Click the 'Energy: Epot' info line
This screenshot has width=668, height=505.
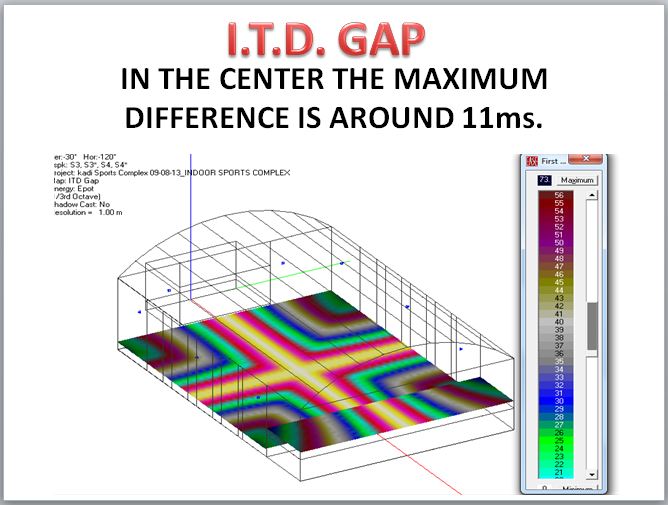click(x=74, y=188)
